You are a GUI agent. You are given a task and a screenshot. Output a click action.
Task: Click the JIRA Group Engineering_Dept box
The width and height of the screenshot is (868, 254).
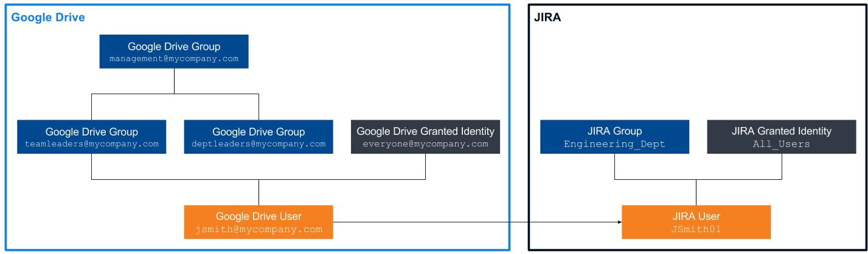[x=614, y=137]
